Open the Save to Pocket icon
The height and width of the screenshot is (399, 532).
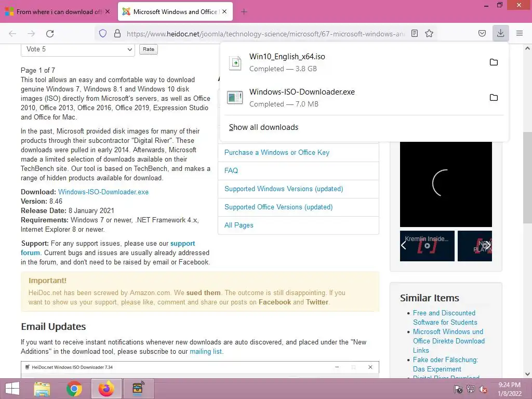click(x=482, y=33)
